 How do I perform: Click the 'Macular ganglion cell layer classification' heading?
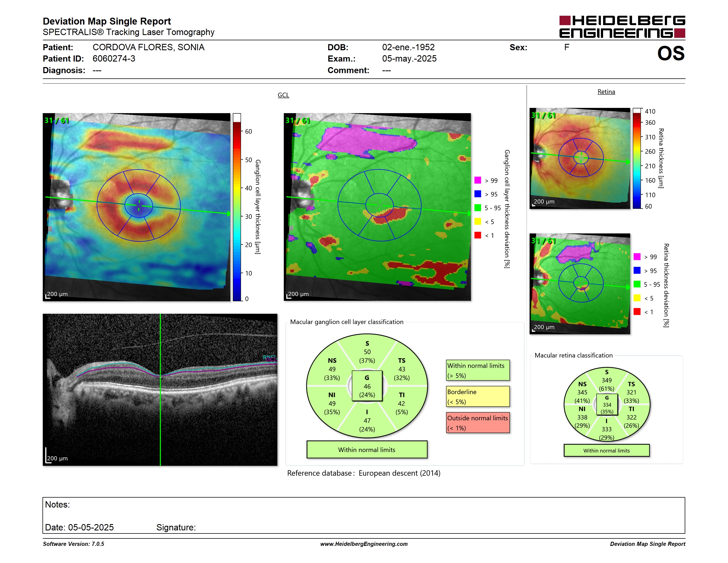tap(347, 322)
